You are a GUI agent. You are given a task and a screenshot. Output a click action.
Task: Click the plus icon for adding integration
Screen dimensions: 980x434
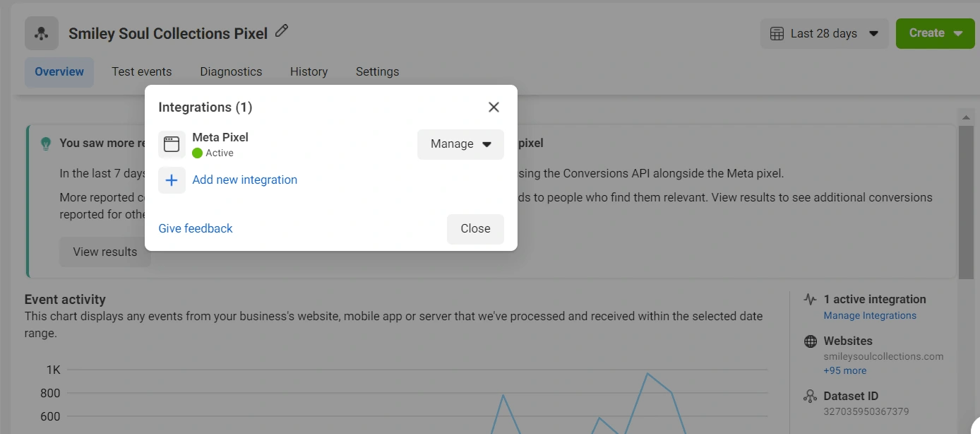click(172, 180)
